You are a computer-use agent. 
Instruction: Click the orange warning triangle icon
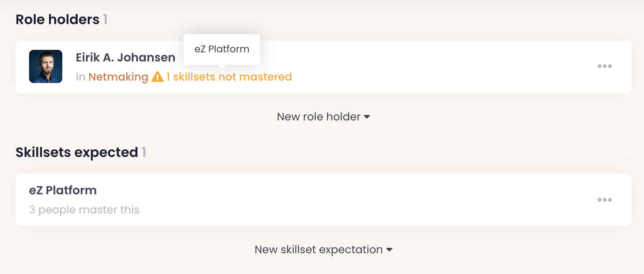click(157, 77)
